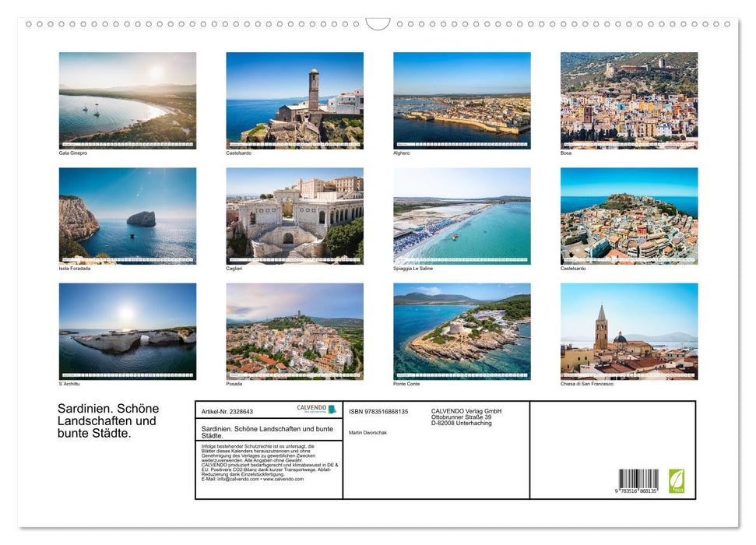Click the boxed title under Artikel-Nr.

pyautogui.click(x=267, y=431)
